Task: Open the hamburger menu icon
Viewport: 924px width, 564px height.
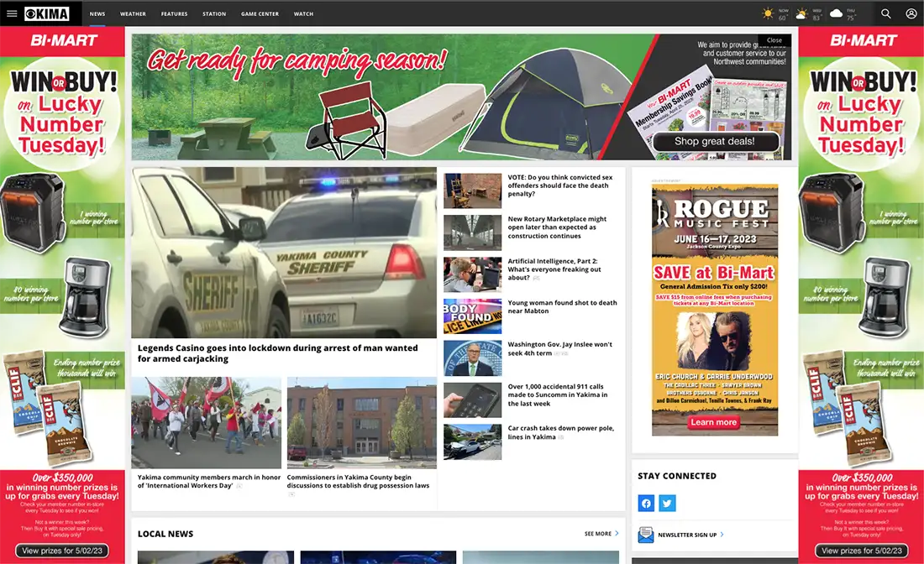Action: (12, 13)
